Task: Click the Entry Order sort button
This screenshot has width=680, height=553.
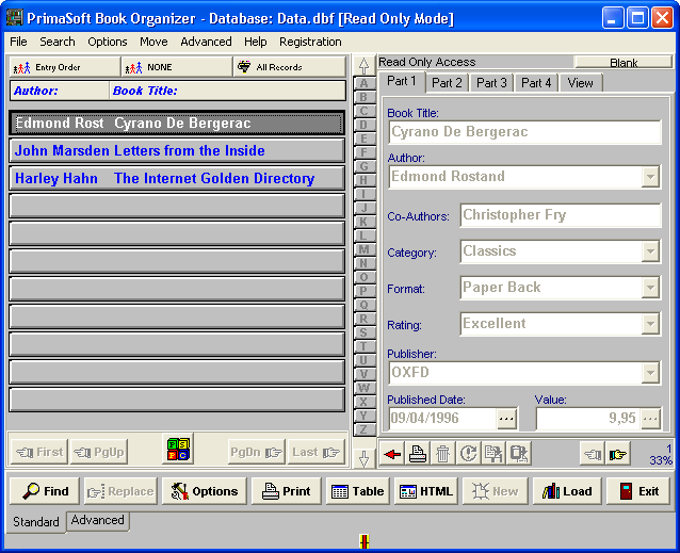Action: click(x=65, y=67)
